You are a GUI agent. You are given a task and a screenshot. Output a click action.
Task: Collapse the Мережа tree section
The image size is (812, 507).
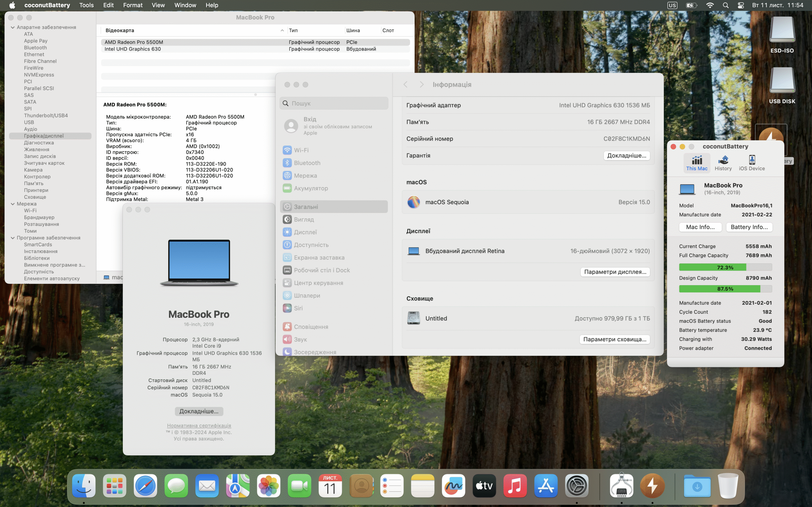click(x=13, y=204)
